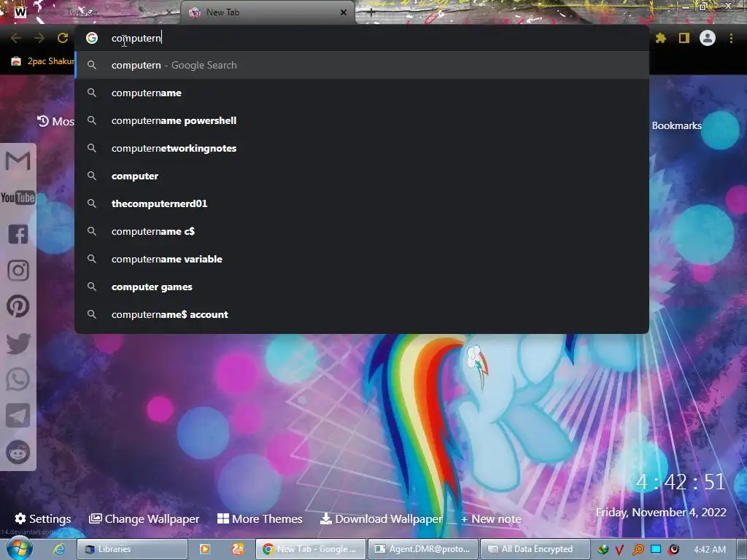Click the taskbar clock 4:42 AM

pyautogui.click(x=710, y=550)
